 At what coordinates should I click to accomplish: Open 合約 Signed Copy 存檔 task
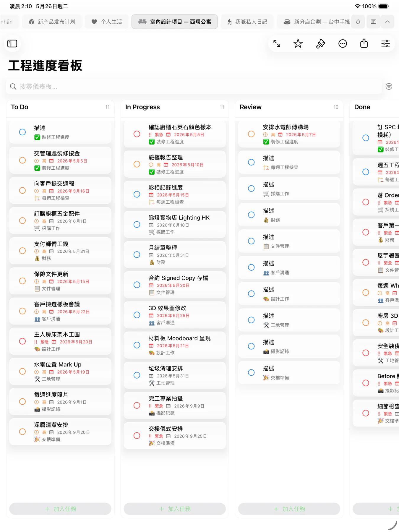pyautogui.click(x=175, y=285)
